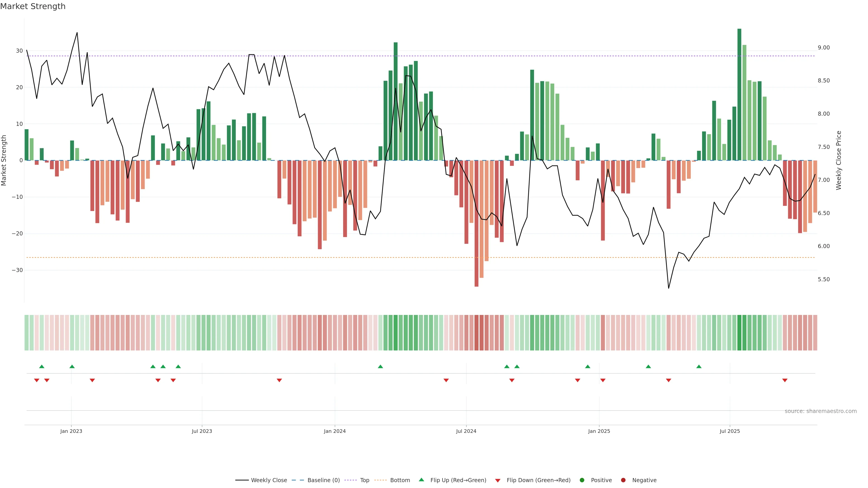Image resolution: width=868 pixels, height=488 pixels.
Task: Click the Market Strength chart title
Action: tap(33, 6)
